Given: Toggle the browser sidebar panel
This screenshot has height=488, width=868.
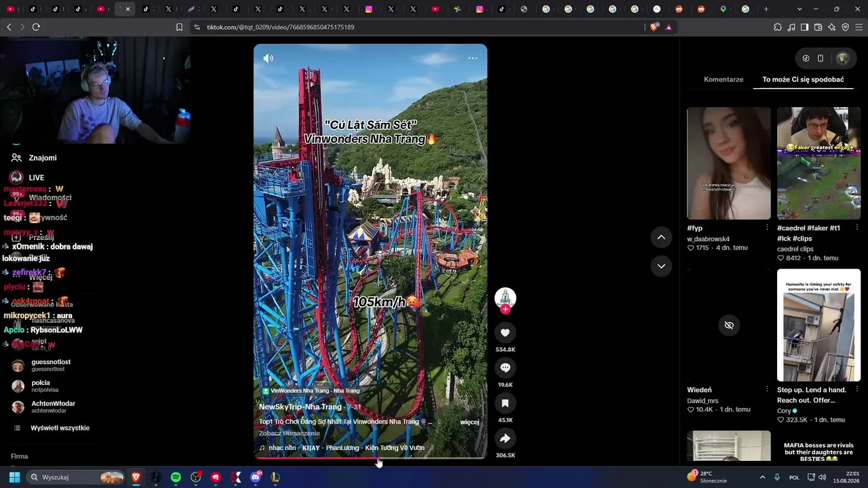Looking at the screenshot, I should [x=805, y=27].
